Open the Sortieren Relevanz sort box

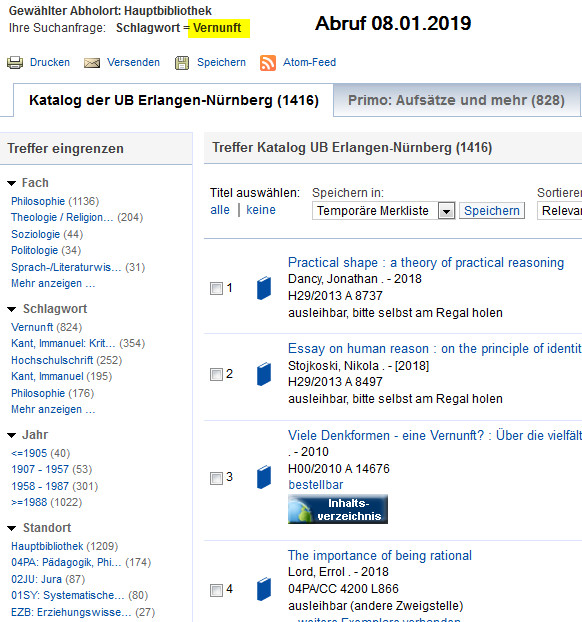tap(559, 211)
